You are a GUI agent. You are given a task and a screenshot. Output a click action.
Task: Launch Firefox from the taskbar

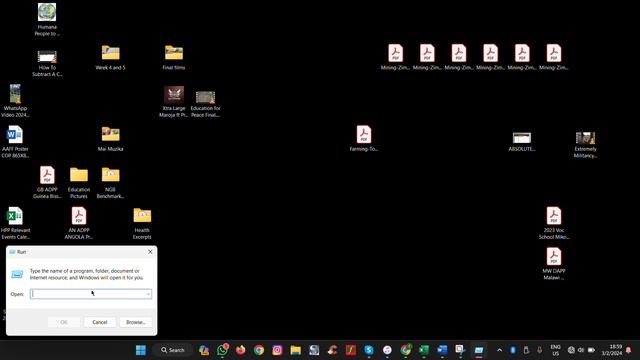241,350
